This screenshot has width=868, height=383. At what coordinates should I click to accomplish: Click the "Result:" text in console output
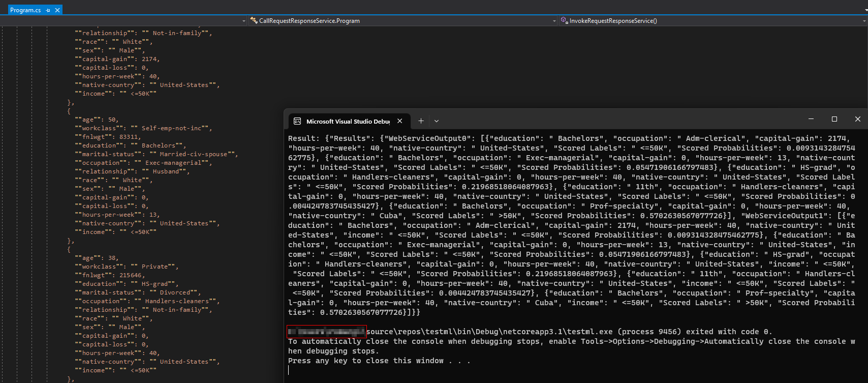(x=304, y=138)
